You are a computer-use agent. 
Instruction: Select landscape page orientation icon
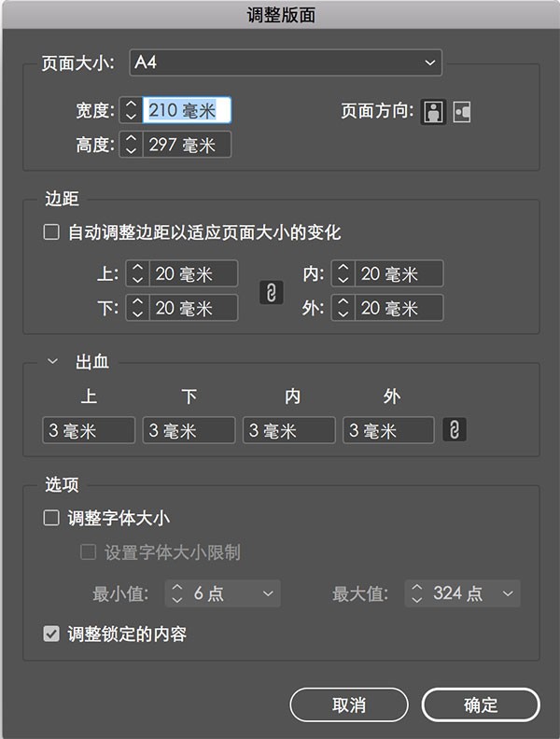(x=462, y=112)
